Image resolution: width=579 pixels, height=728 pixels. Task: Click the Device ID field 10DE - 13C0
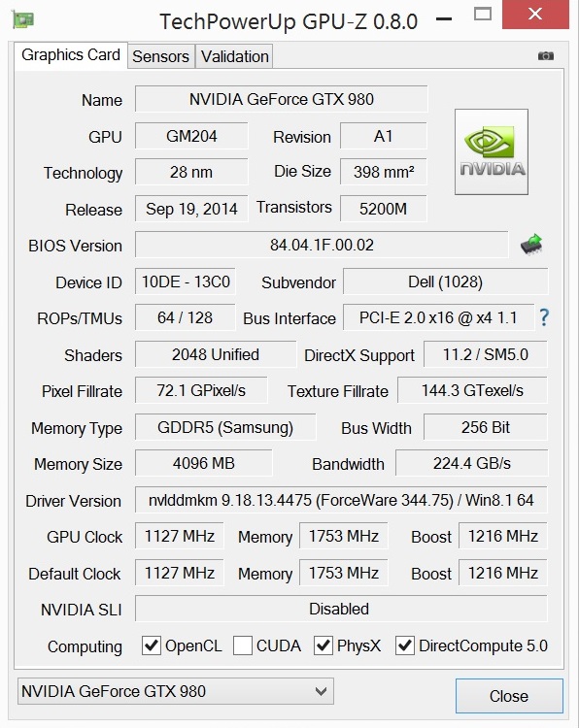(x=186, y=281)
